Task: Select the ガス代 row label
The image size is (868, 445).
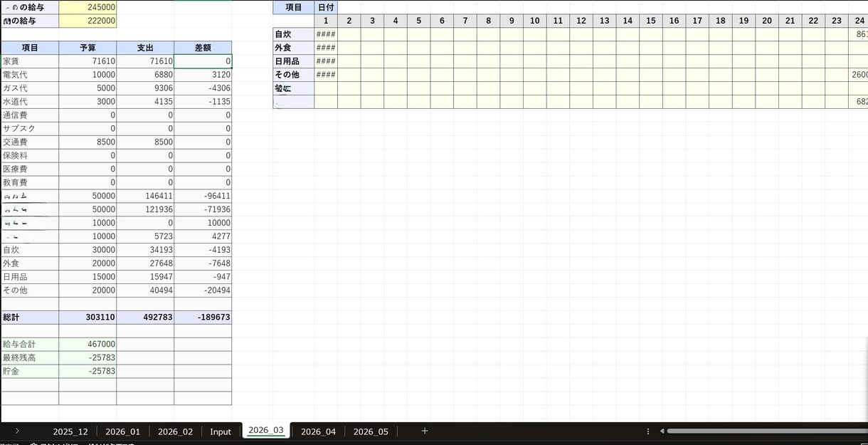Action: 30,88
